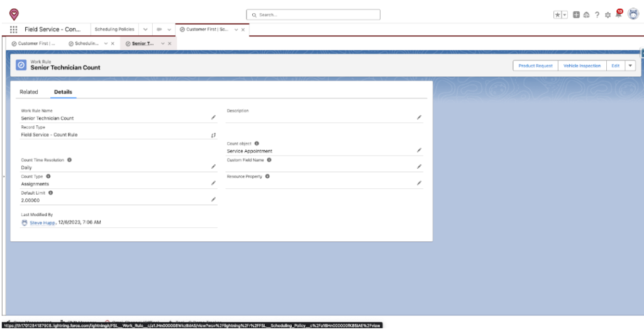Switch to the Details tab
Image resolution: width=644 pixels, height=330 pixels.
64,92
